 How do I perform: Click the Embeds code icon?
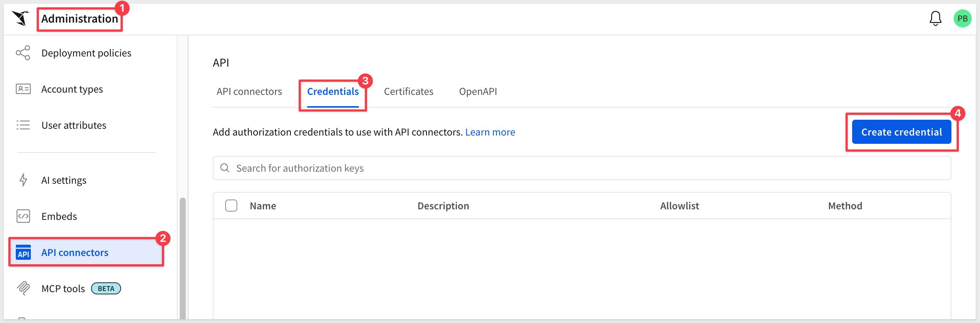tap(23, 216)
